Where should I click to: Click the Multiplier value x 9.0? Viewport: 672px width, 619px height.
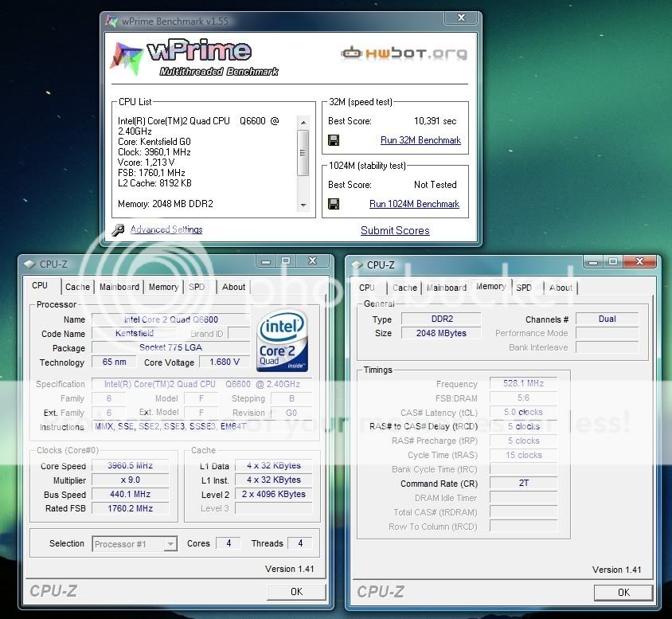coord(131,480)
